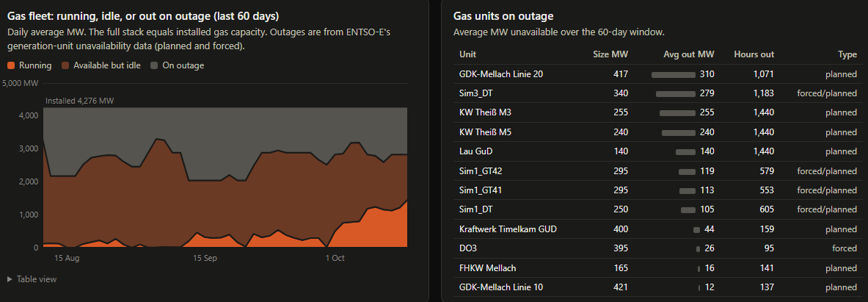Select the Sim3_DT unit name

476,93
